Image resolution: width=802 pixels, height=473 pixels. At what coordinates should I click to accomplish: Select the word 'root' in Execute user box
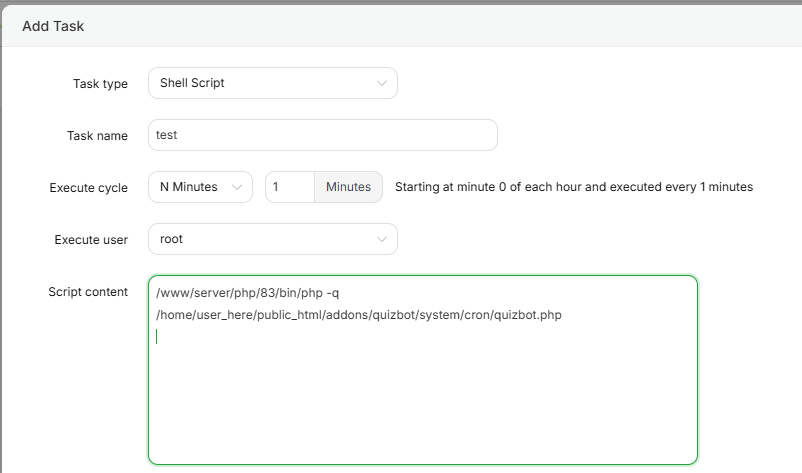(171, 239)
